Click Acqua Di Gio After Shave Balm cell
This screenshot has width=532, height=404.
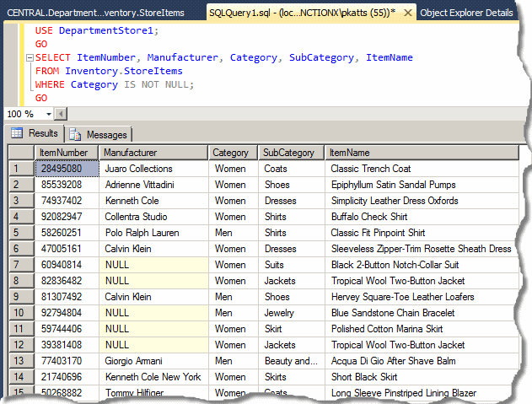(422, 360)
